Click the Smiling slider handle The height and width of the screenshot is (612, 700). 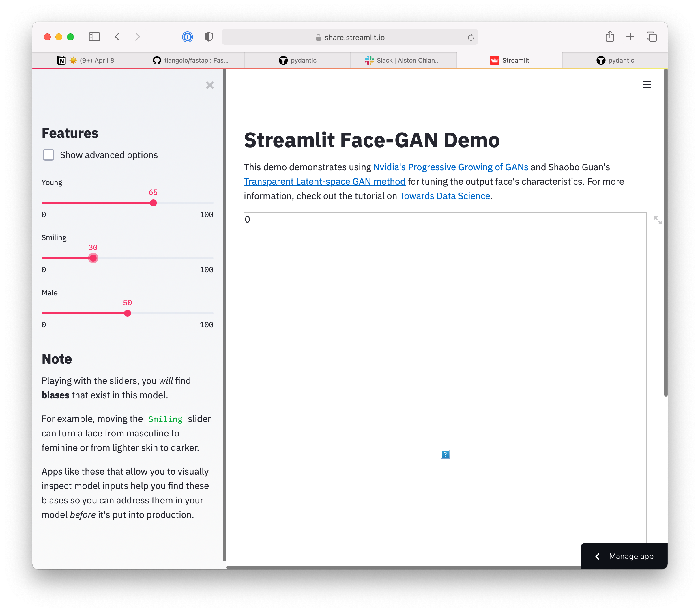93,258
